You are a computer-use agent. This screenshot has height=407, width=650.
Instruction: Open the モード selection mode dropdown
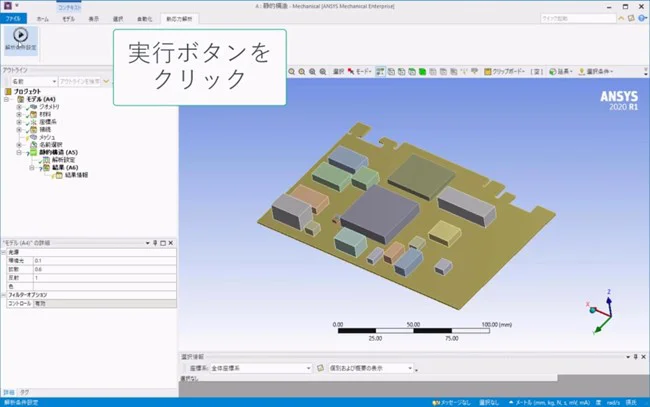coord(359,72)
